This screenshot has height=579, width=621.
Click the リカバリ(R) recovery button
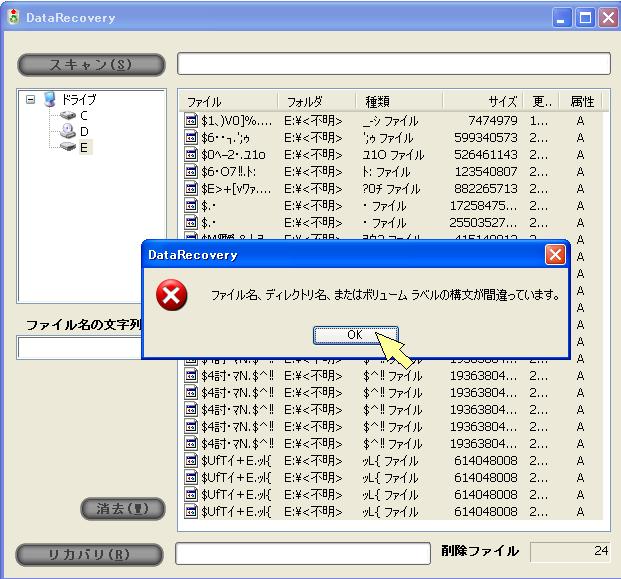pos(90,554)
